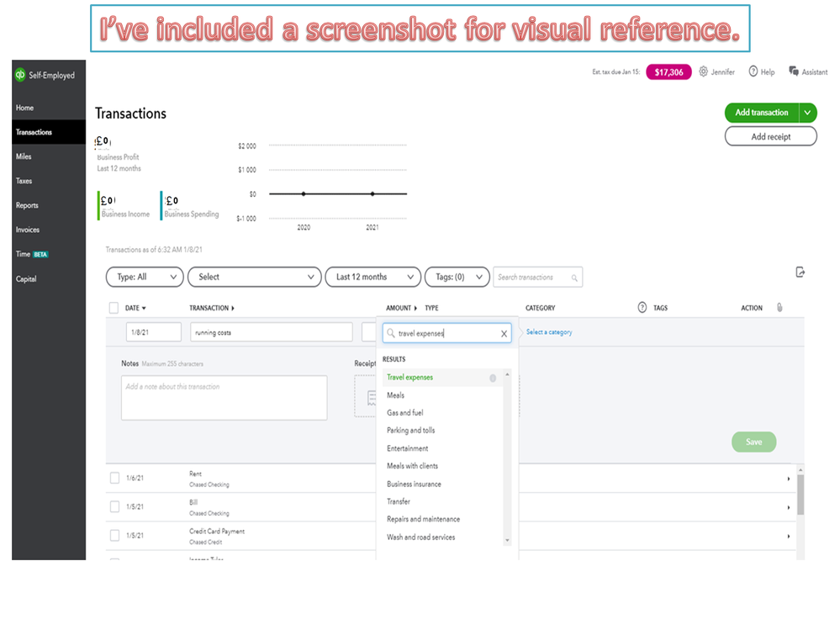Open Invoices in the sidebar
The width and height of the screenshot is (840, 630).
pyautogui.click(x=49, y=230)
